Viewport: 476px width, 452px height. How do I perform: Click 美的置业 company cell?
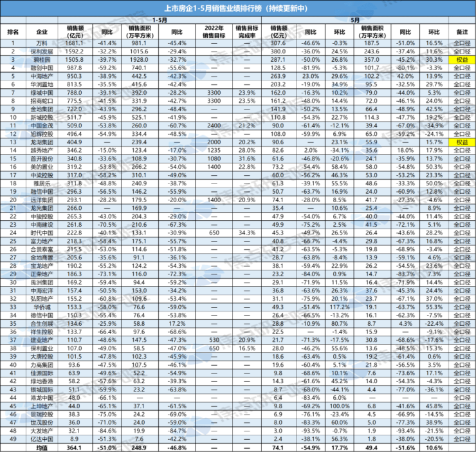tap(42, 167)
